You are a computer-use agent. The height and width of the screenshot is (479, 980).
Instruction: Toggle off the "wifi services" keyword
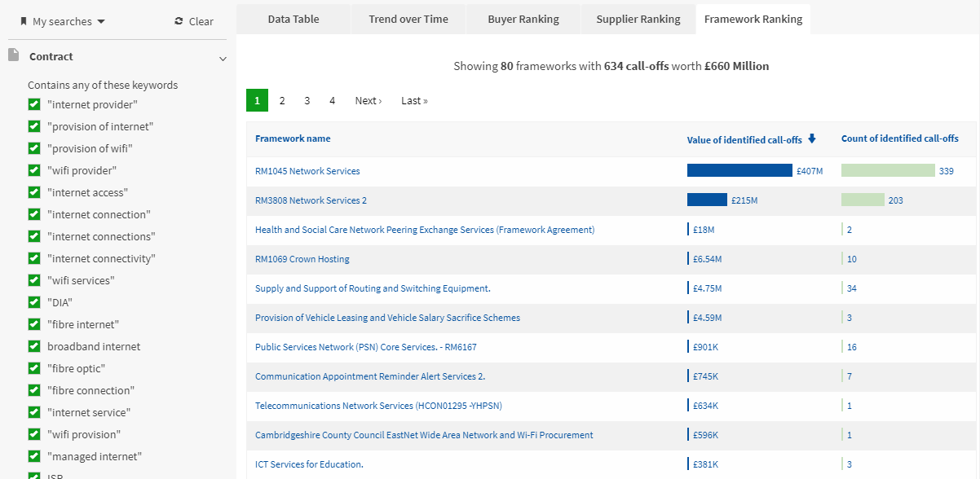coord(34,280)
